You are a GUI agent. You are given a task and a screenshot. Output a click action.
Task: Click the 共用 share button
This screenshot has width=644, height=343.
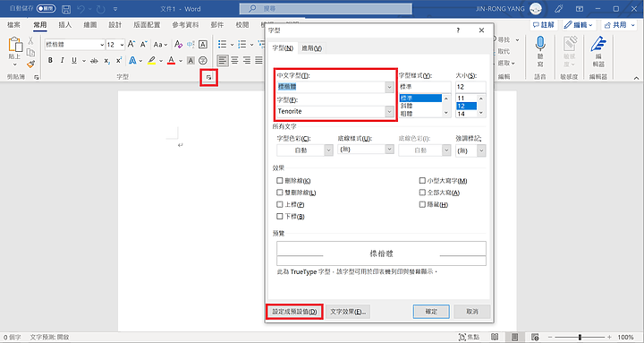click(619, 25)
